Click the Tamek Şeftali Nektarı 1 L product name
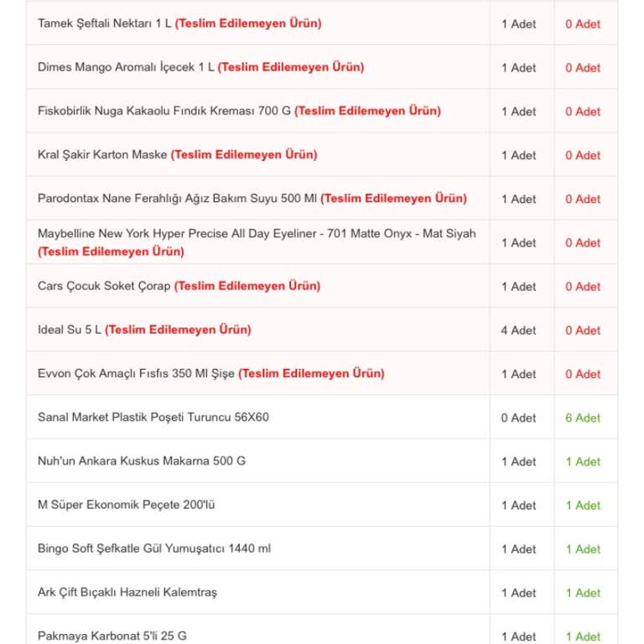Screen dimensions: 644x644 coord(105,23)
